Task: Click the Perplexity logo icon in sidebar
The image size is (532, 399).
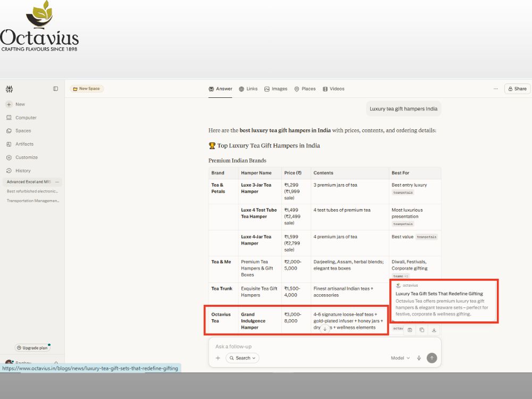Action: pos(10,89)
